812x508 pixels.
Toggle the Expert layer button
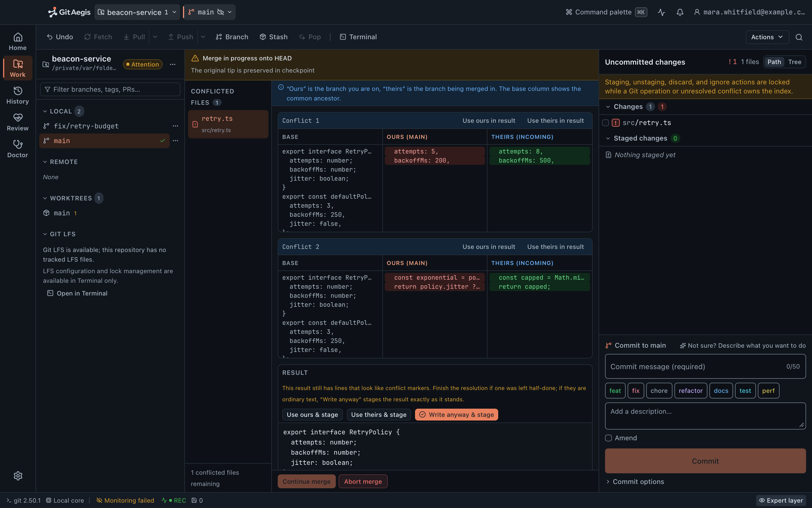pos(781,500)
